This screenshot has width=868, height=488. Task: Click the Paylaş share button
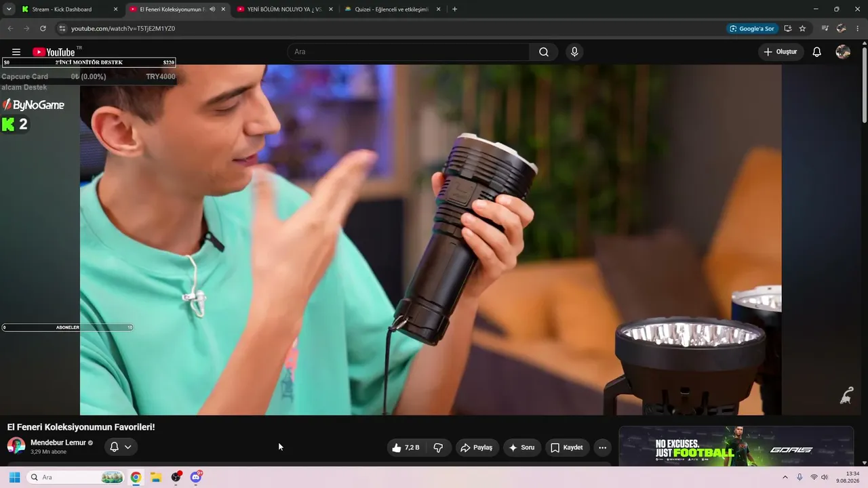pos(476,447)
